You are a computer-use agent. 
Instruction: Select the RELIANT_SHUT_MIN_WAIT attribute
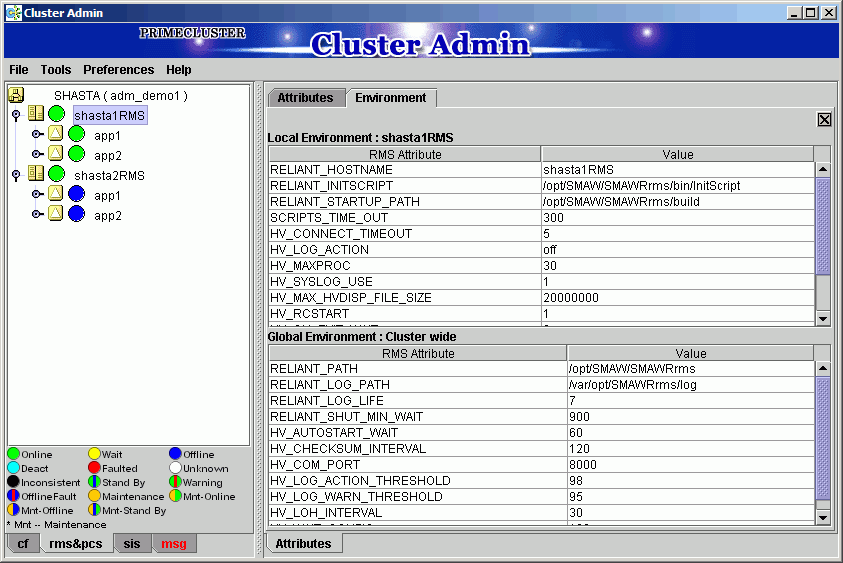[x=418, y=417]
